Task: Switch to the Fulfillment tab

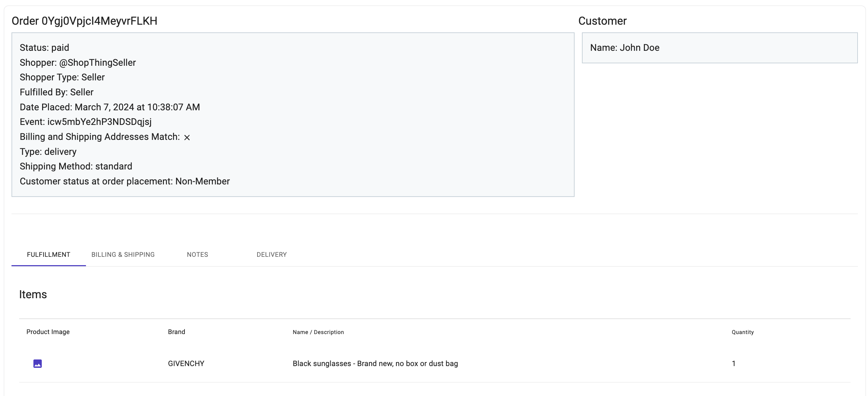Action: click(48, 254)
